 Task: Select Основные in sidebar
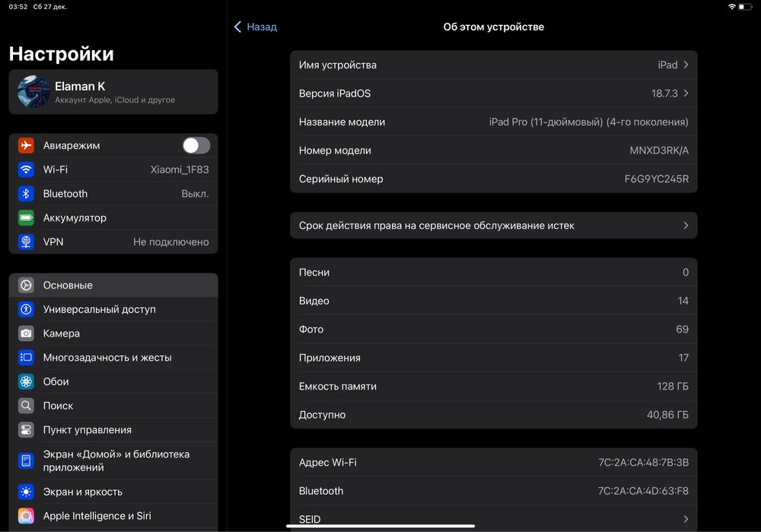113,285
